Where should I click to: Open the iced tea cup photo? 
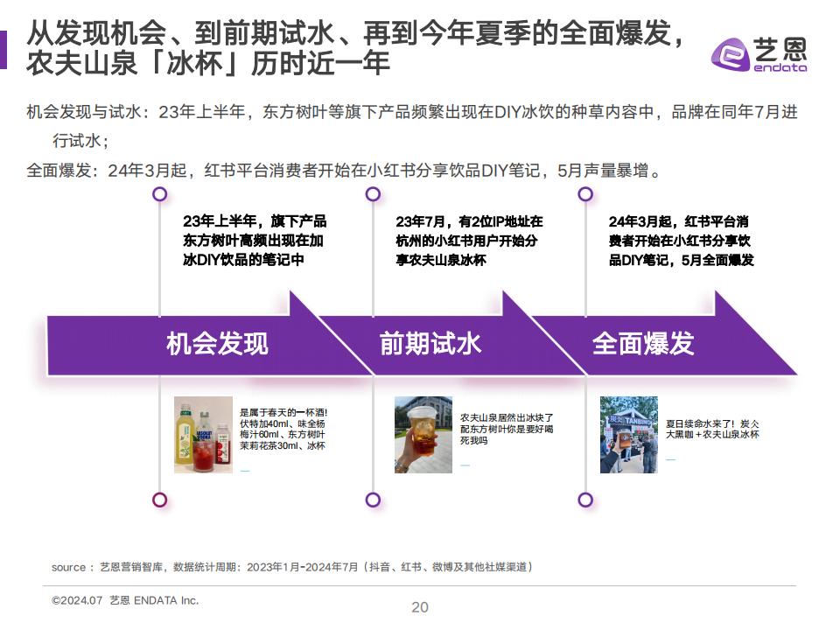click(x=423, y=435)
